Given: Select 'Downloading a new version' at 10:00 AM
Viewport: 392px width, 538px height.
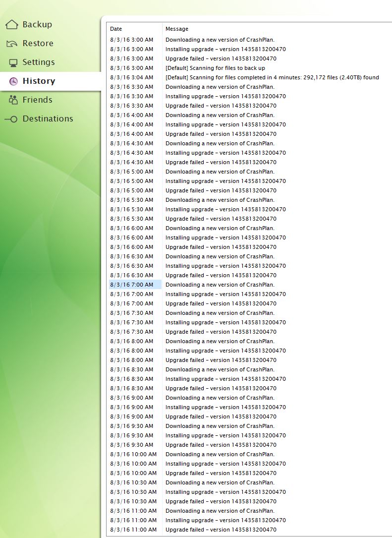Looking at the screenshot, I should (x=220, y=454).
